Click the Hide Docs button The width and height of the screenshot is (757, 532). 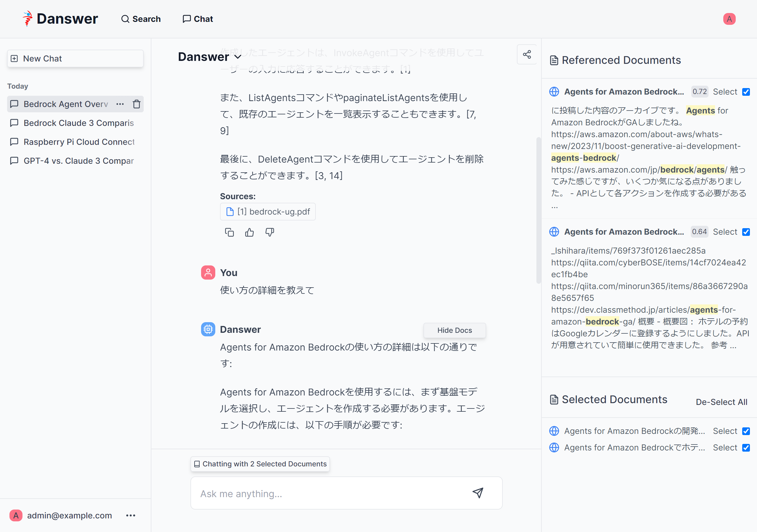click(454, 330)
